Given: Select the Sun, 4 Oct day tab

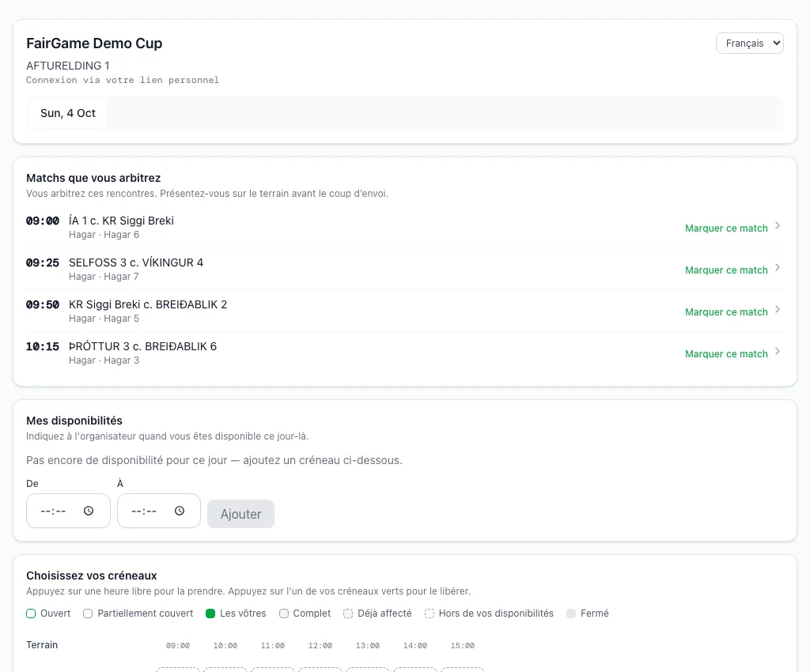Looking at the screenshot, I should [x=68, y=113].
